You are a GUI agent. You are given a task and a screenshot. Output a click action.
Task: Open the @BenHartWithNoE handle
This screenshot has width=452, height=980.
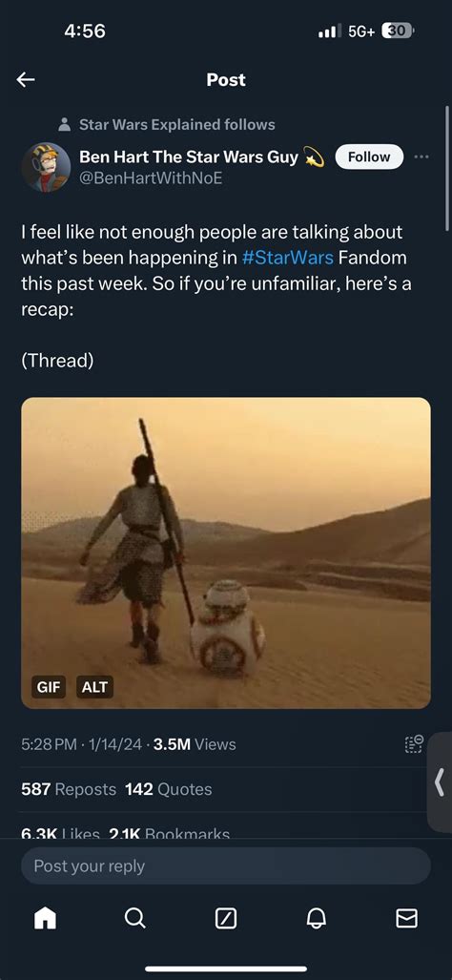151,178
